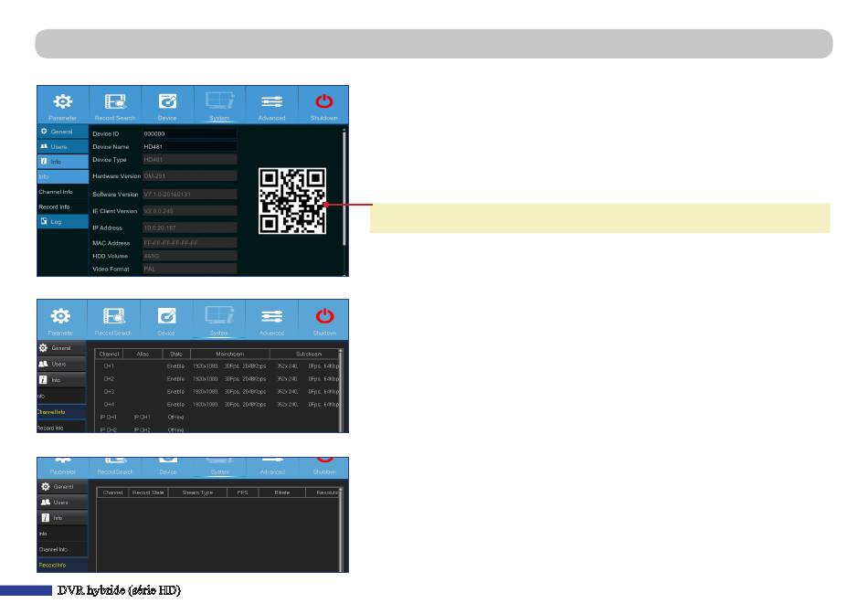Image resolution: width=868 pixels, height=614 pixels.
Task: Click the MAC Address value field
Action: 190,243
